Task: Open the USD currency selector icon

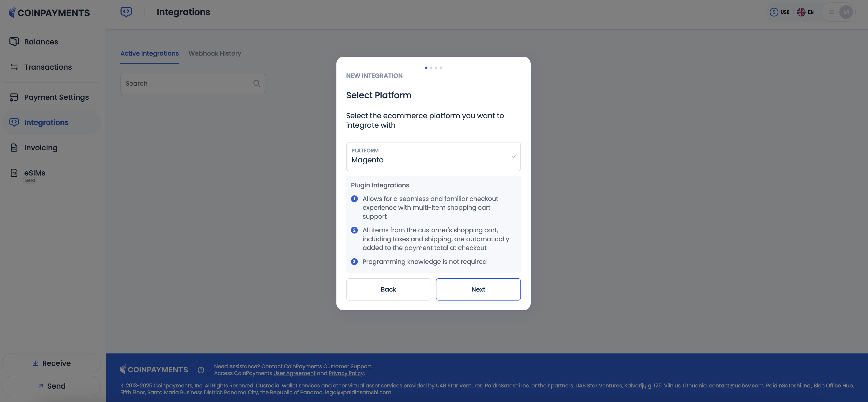Action: (x=774, y=12)
